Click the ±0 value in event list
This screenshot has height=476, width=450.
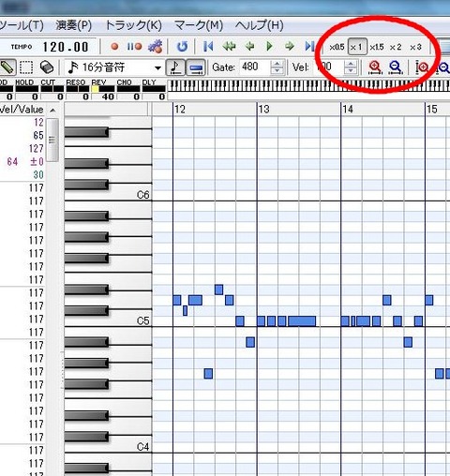click(37, 161)
